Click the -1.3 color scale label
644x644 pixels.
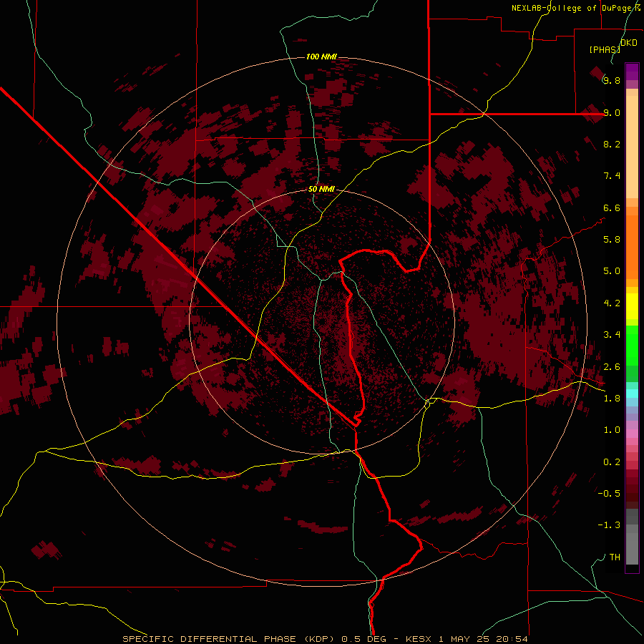pyautogui.click(x=609, y=525)
